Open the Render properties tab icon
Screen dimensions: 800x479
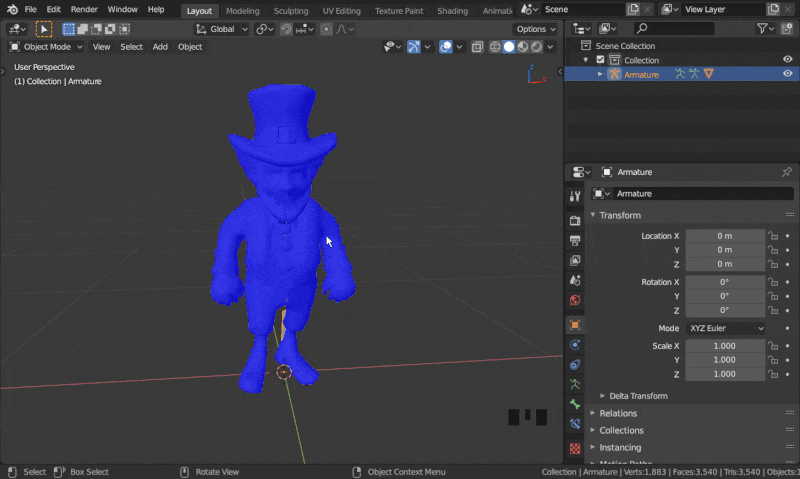575,220
